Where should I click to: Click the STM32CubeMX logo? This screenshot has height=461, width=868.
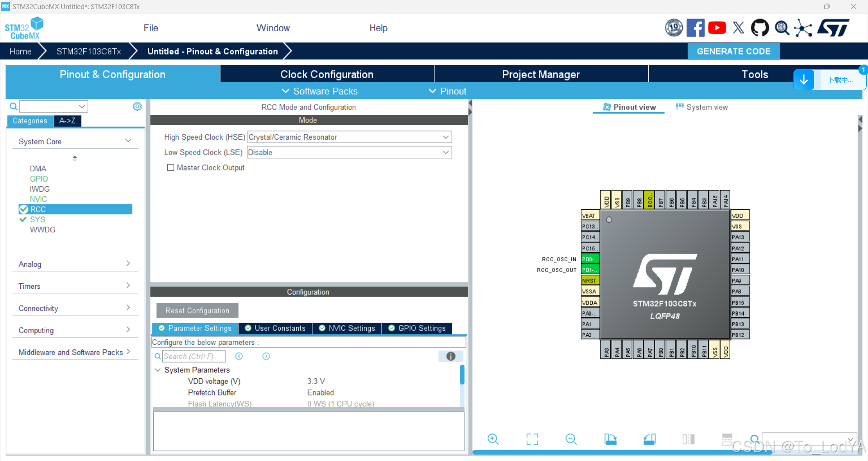tap(24, 28)
